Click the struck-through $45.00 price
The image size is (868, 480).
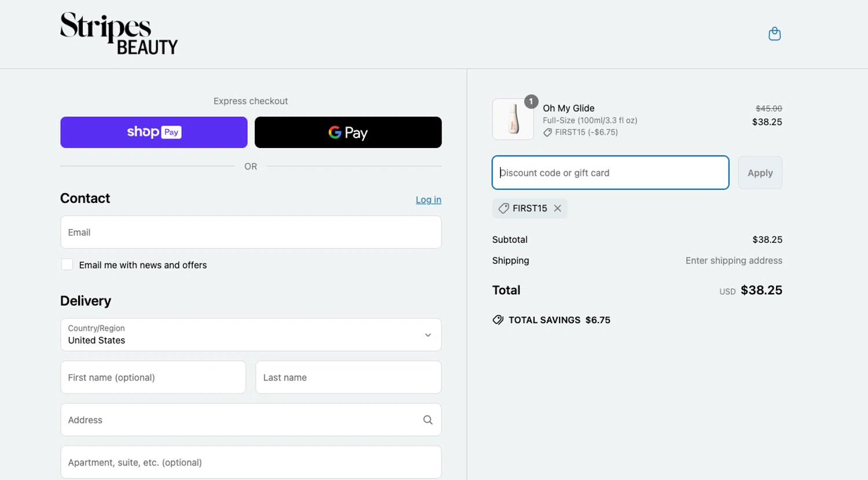point(768,108)
